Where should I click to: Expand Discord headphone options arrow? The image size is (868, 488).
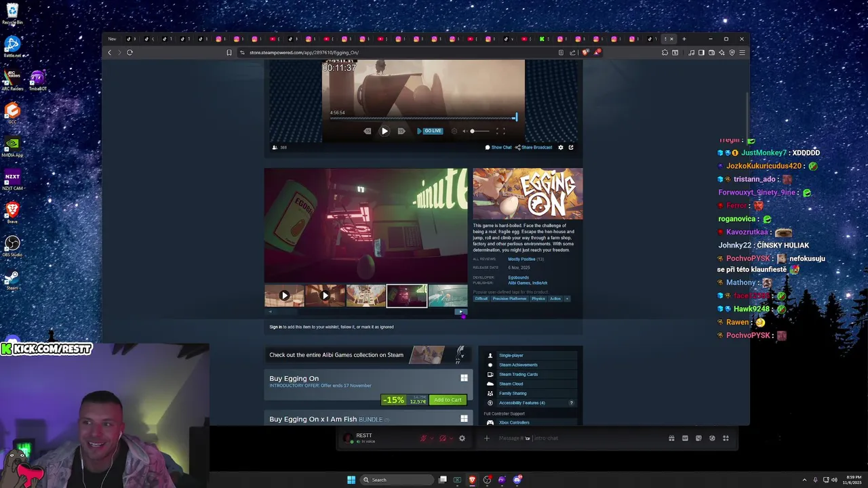click(450, 439)
